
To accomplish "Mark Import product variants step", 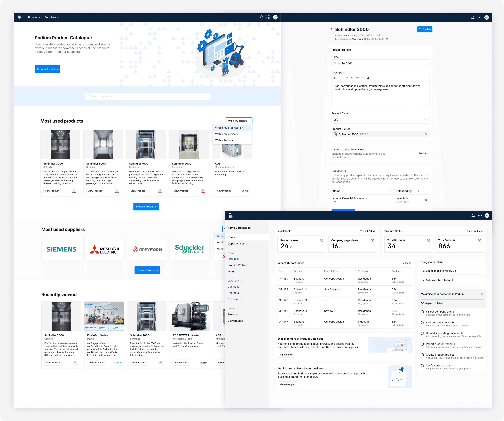I will tap(422, 344).
